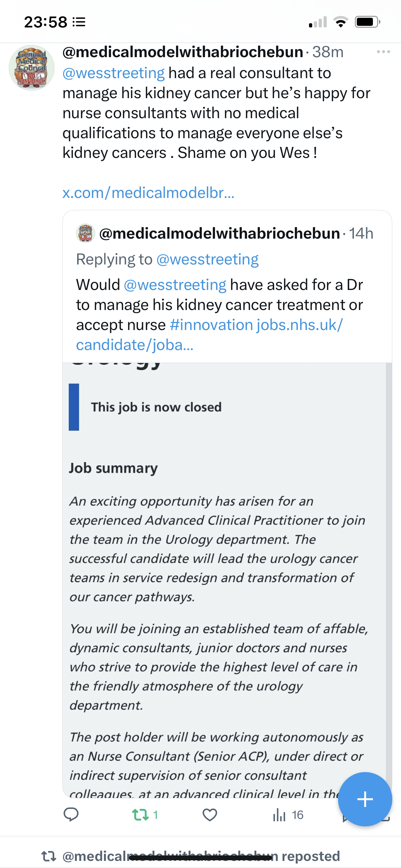
Task: Tap the Wi-Fi status icon
Action: coord(341,22)
